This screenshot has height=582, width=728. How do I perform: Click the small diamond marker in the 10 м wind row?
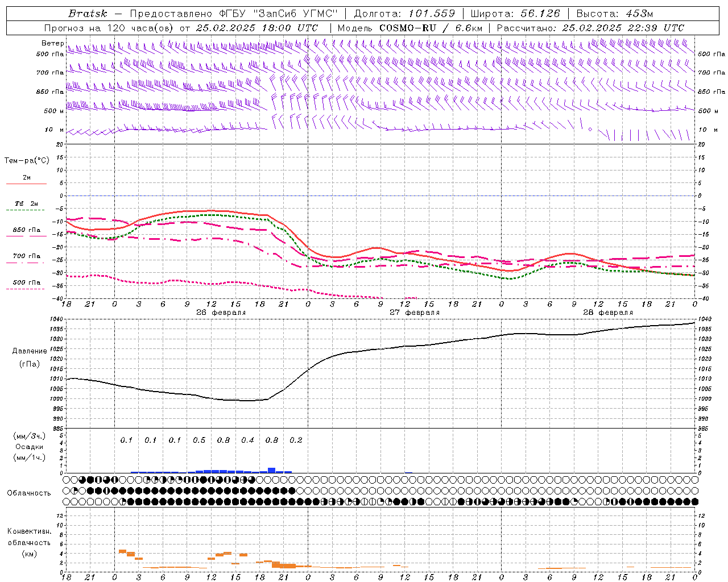tap(590, 130)
